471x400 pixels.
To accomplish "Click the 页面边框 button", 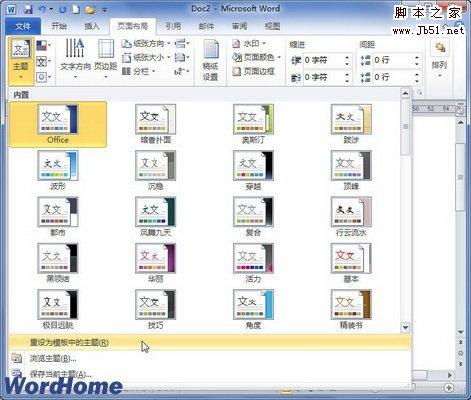I will 254,71.
